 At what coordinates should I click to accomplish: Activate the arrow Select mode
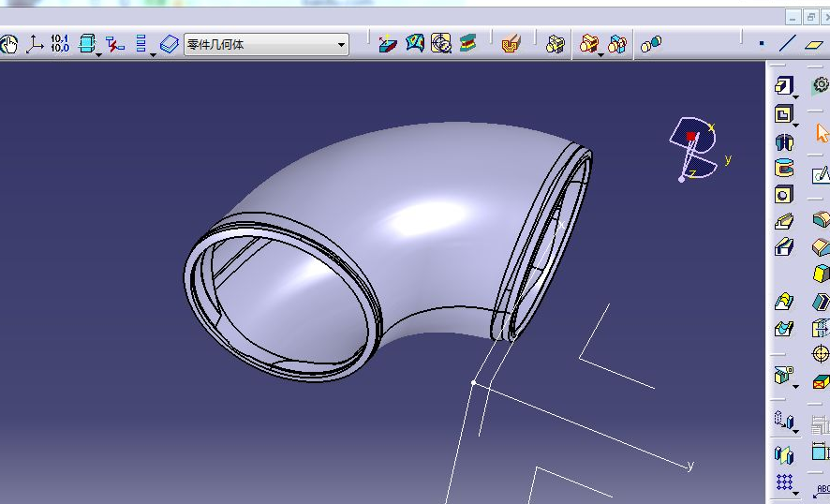coord(822,133)
